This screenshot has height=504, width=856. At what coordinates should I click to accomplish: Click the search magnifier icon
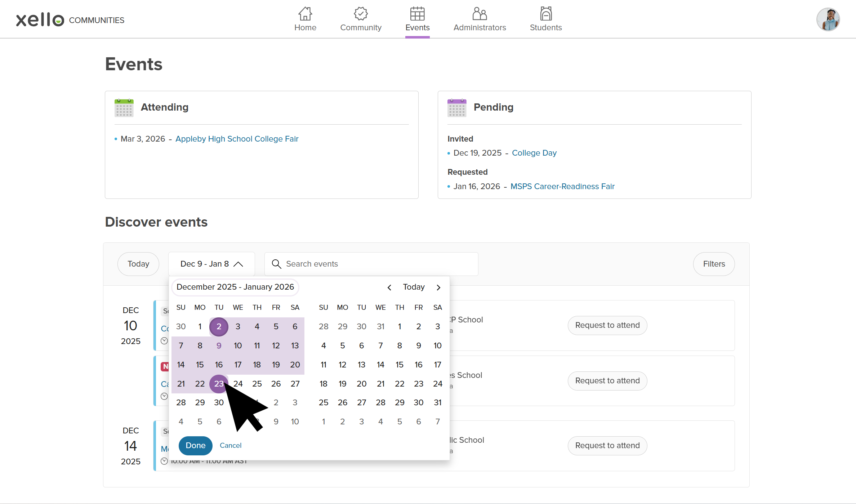[x=277, y=264]
